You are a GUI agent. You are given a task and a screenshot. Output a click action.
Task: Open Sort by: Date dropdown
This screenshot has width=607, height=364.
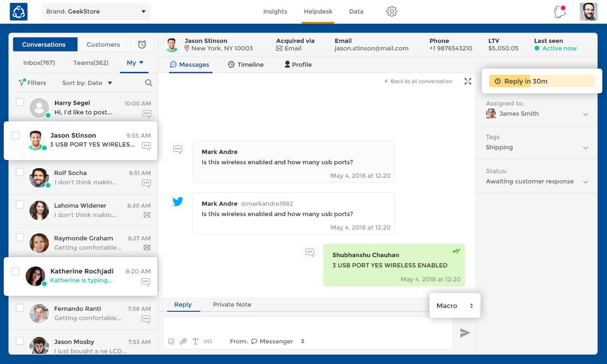(x=87, y=83)
